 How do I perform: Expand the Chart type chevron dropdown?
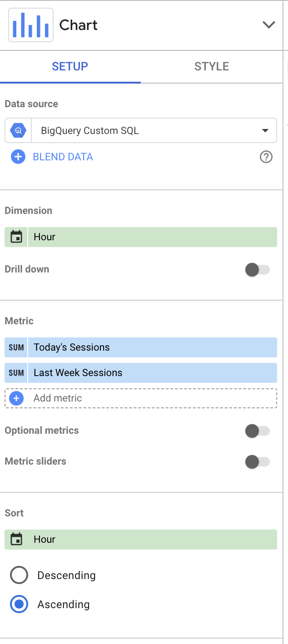click(x=269, y=25)
